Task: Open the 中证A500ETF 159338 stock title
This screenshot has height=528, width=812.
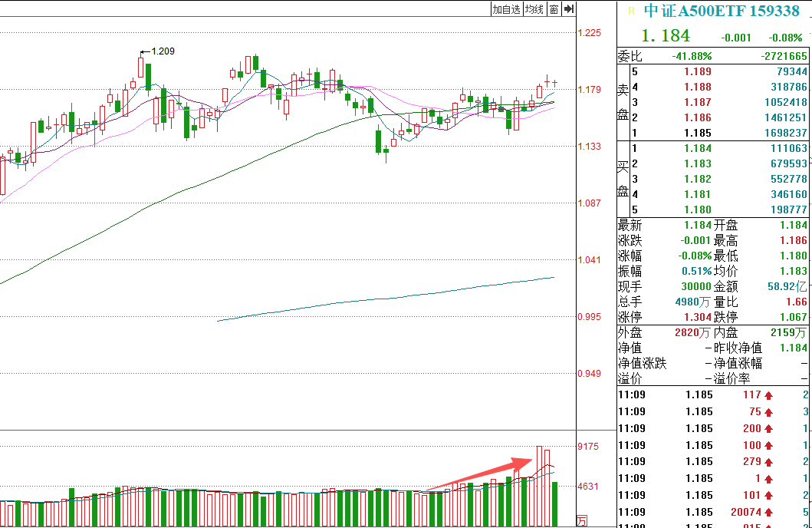Action: (722, 12)
